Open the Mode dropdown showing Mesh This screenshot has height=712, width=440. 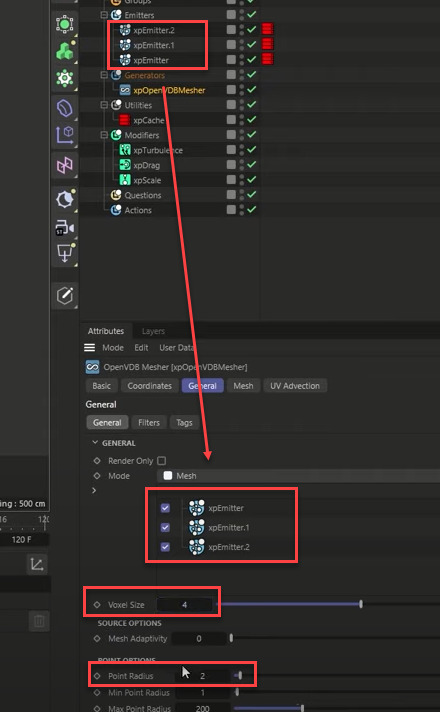pyautogui.click(x=298, y=476)
